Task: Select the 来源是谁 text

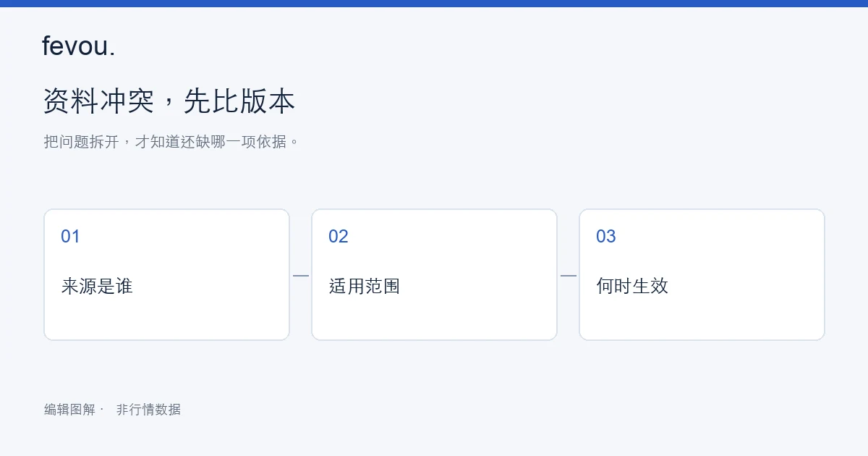Action: pyautogui.click(x=97, y=286)
